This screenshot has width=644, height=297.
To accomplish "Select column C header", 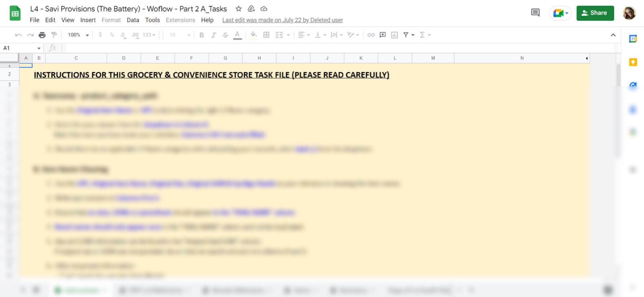I will [76, 58].
